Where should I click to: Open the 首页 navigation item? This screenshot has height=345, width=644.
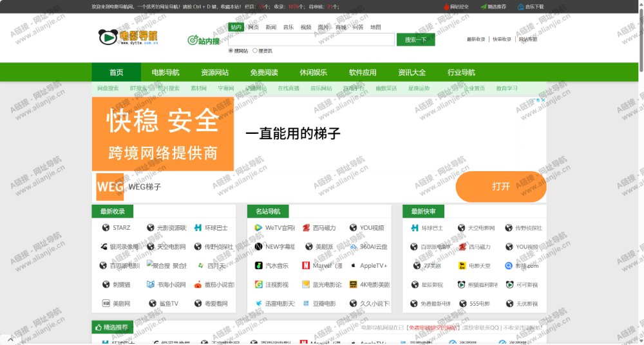point(116,72)
